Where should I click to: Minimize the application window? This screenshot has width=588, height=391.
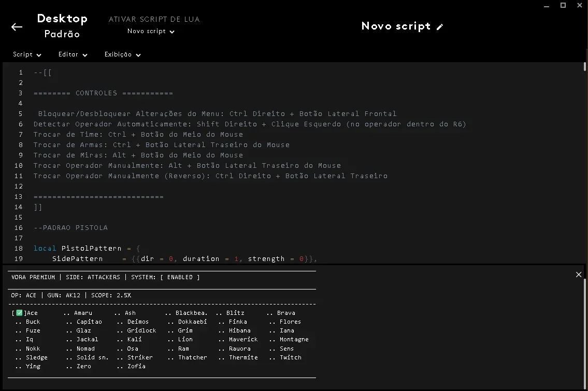pos(547,6)
